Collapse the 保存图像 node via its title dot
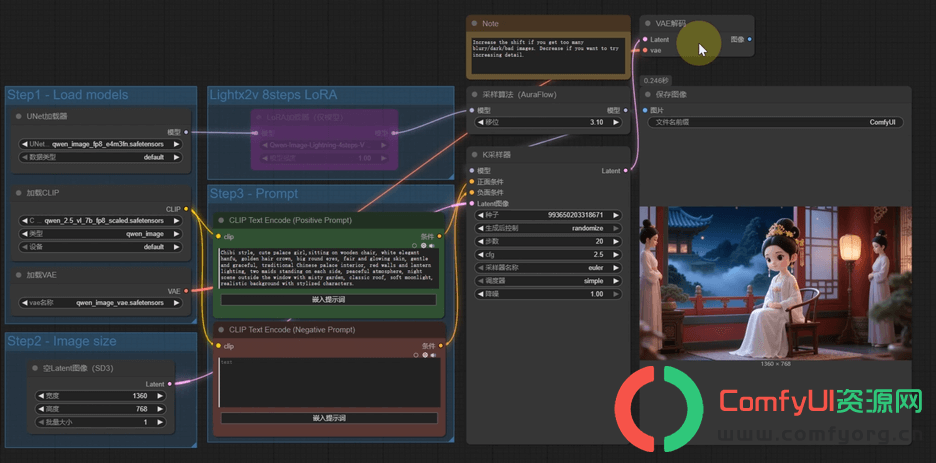Viewport: 936px width, 463px height. pyautogui.click(x=648, y=94)
